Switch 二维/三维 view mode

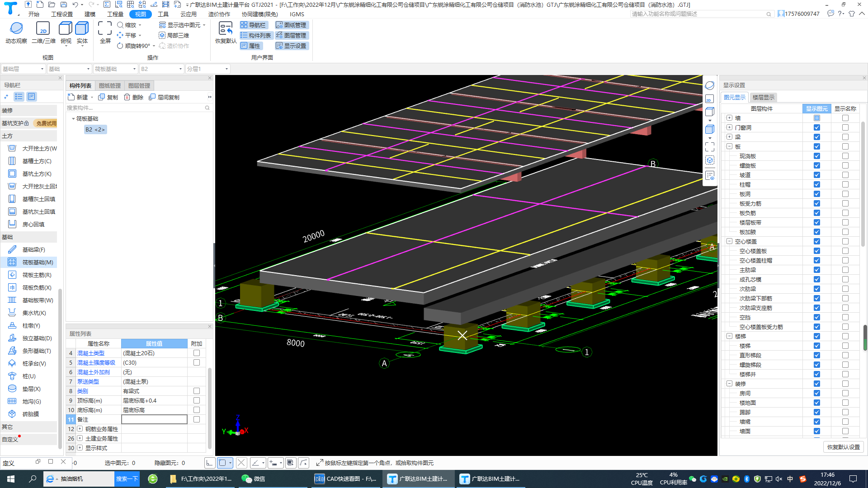[x=43, y=33]
